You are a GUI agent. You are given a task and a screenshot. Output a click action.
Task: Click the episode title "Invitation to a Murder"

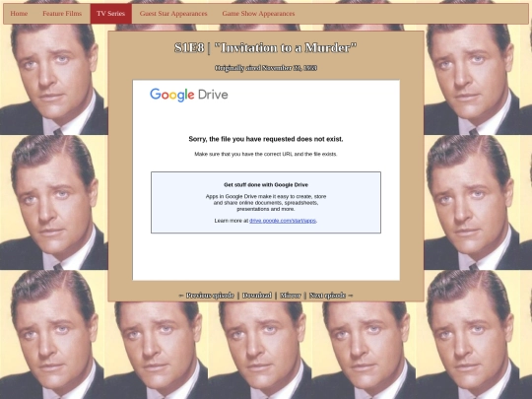(x=286, y=48)
